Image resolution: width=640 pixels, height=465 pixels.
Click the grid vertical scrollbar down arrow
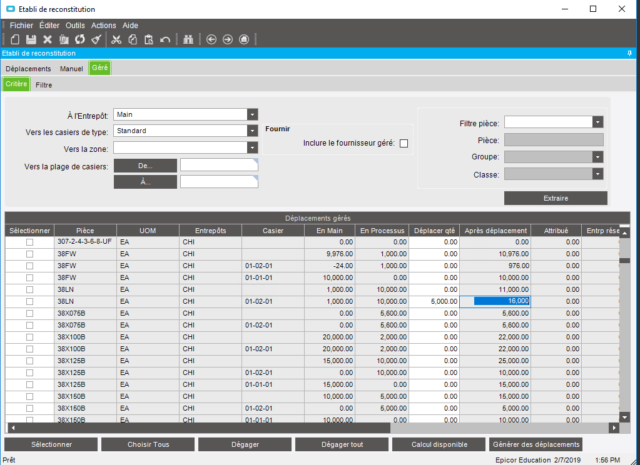(x=624, y=417)
